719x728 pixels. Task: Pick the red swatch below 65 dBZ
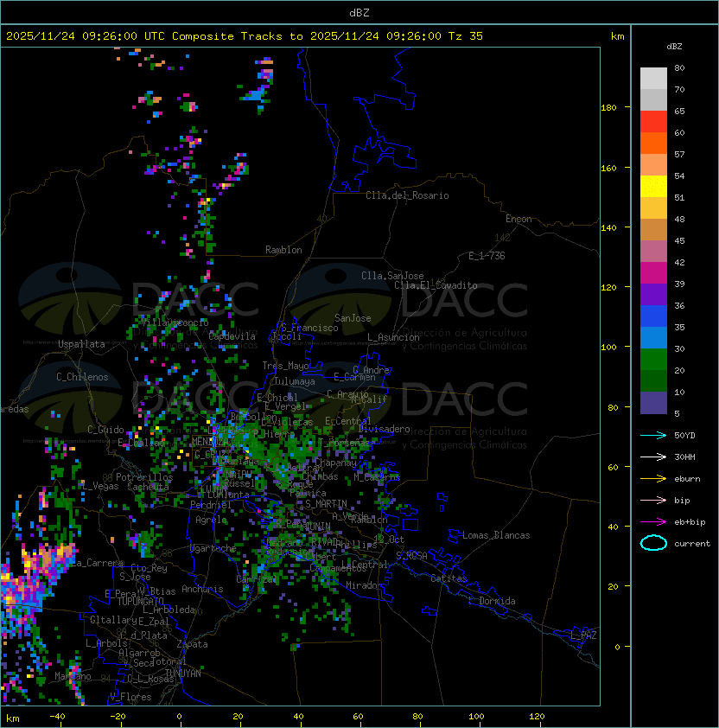653,122
